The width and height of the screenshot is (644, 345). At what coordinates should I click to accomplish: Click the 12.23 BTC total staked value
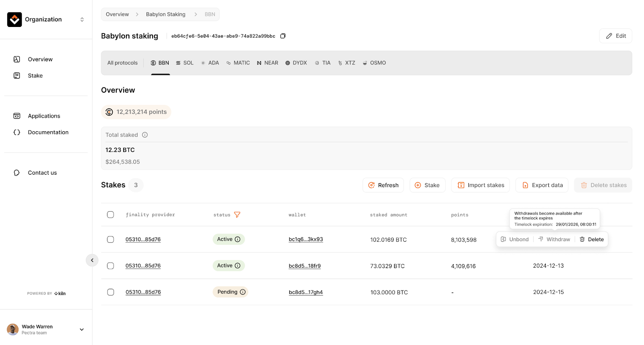[x=120, y=150]
